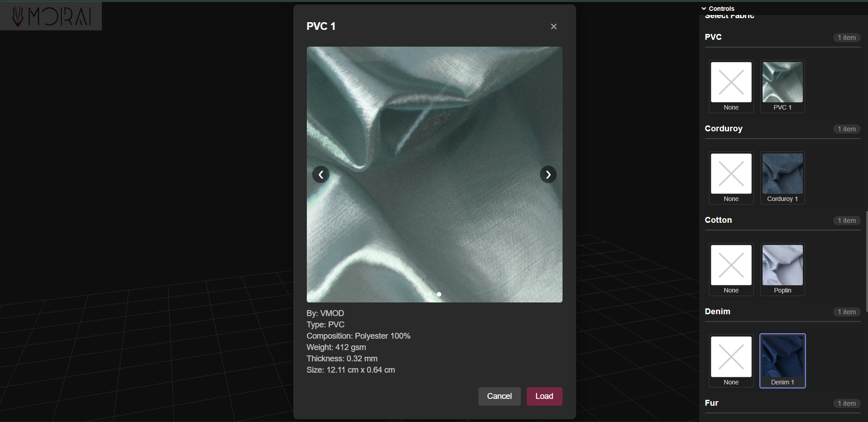Click the MORAI logo

[x=51, y=16]
